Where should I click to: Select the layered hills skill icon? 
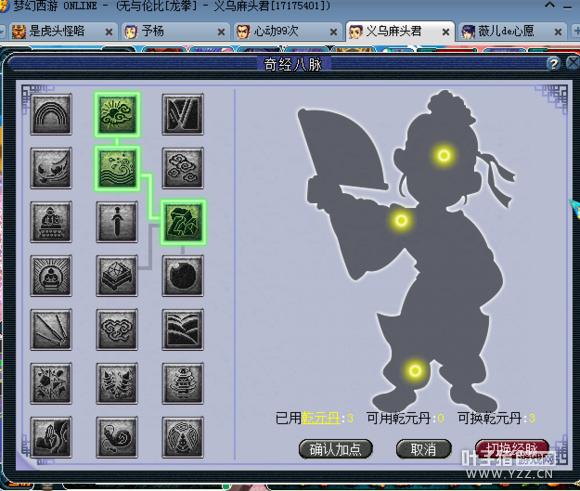click(x=183, y=330)
